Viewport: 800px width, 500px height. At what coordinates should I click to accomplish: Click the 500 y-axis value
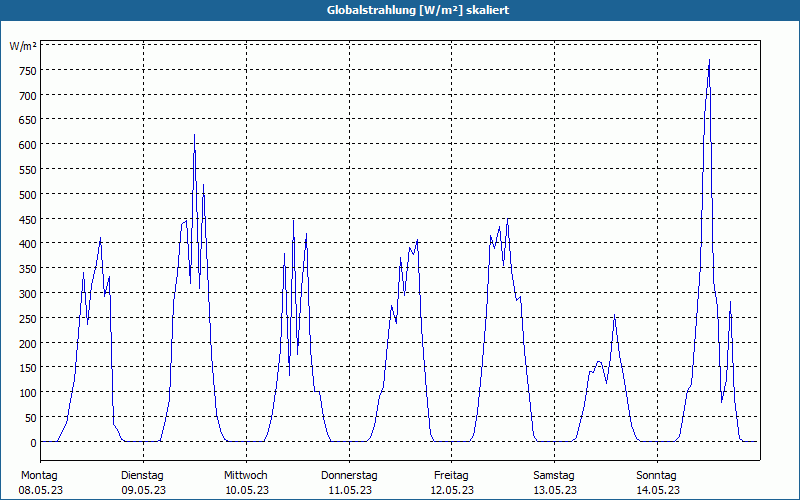coord(27,195)
